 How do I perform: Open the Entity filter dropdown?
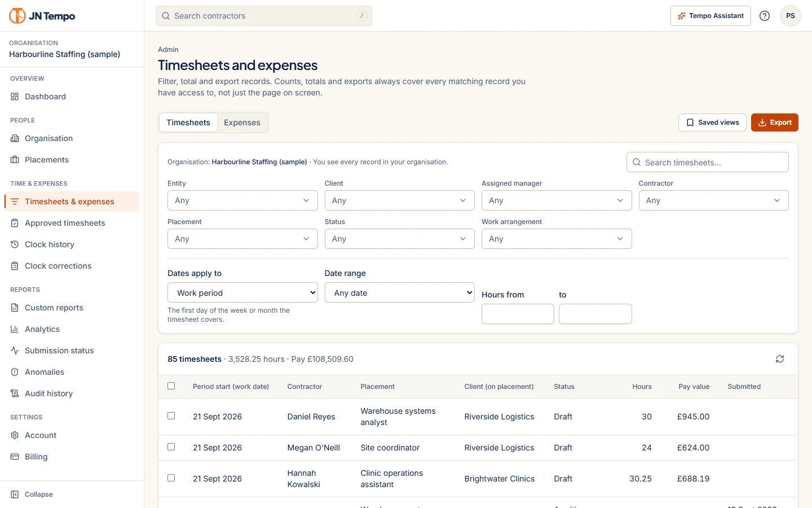(x=242, y=200)
